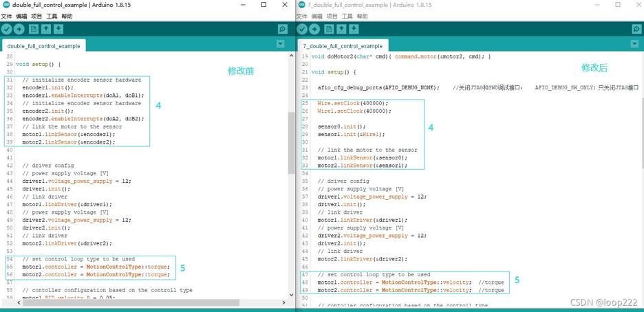Click line encoder2.enableInterrupts(doA2, doB2);
This screenshot has width=644, height=312.
(83, 118)
